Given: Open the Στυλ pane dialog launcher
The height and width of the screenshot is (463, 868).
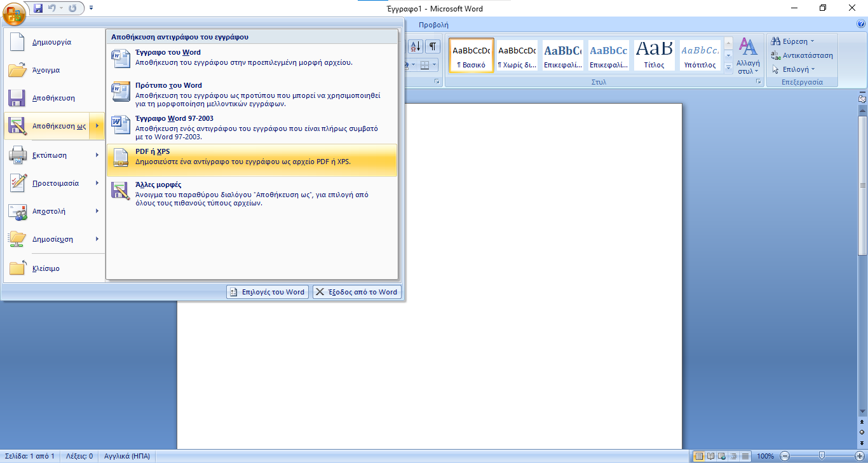Looking at the screenshot, I should pyautogui.click(x=758, y=82).
